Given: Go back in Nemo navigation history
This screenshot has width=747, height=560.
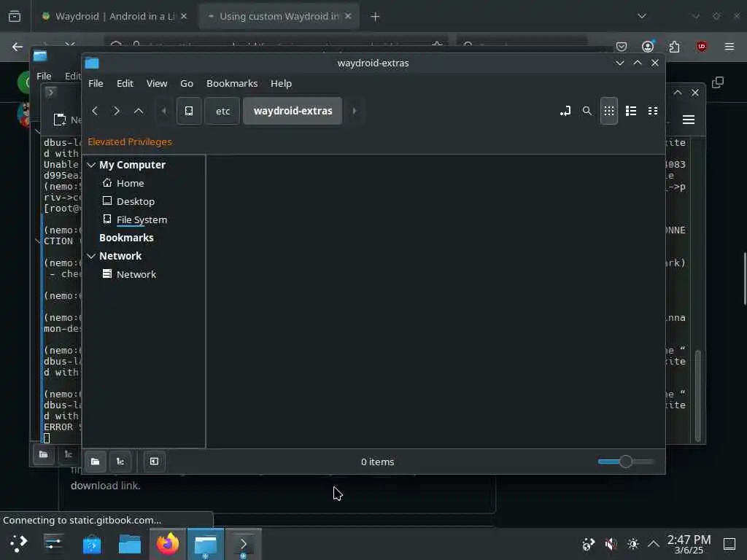Looking at the screenshot, I should pyautogui.click(x=95, y=111).
